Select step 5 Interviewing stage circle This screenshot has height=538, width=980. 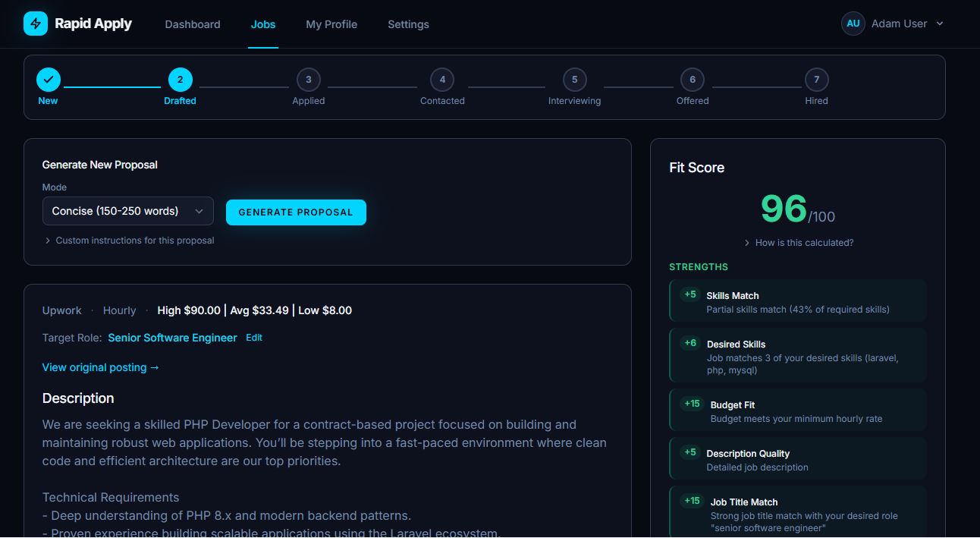pos(574,80)
